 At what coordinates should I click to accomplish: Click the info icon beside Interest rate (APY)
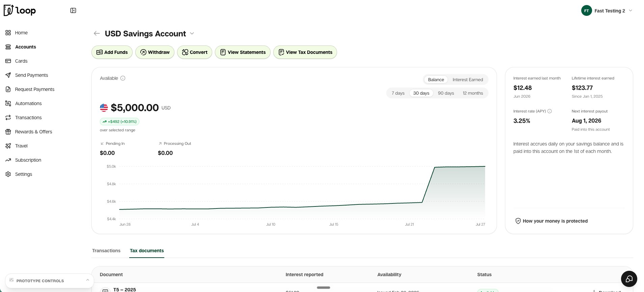click(x=550, y=111)
